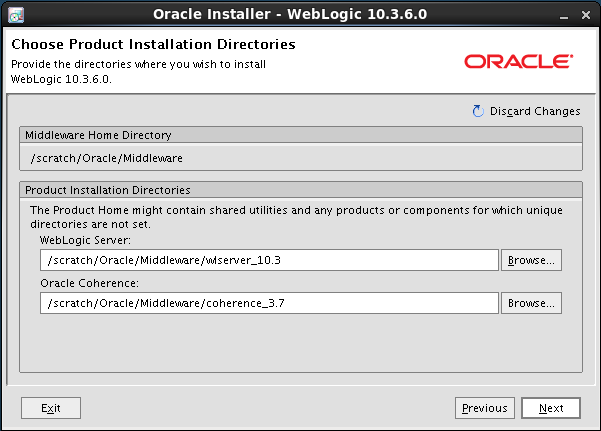Image resolution: width=601 pixels, height=431 pixels.
Task: Close the Oracle Installer window
Action: click(586, 15)
